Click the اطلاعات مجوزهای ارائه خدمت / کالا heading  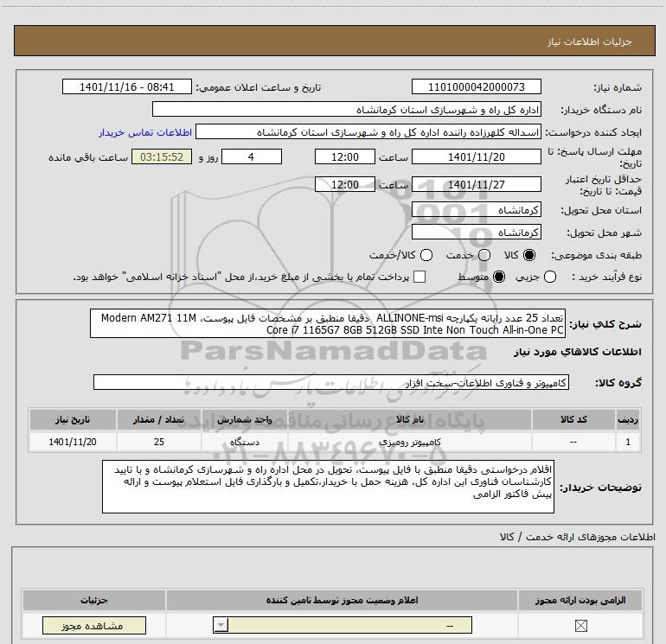(577, 537)
